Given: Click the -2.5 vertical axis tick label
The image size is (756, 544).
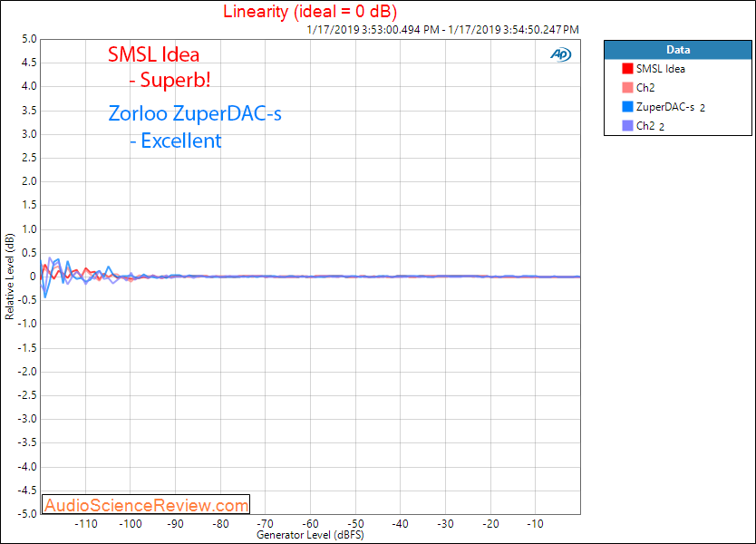Looking at the screenshot, I should (x=27, y=395).
